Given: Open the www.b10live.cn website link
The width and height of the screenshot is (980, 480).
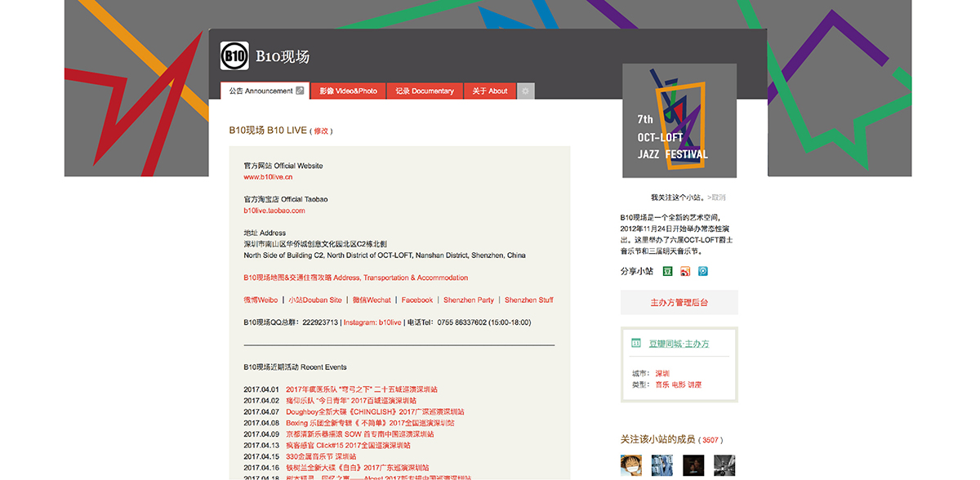Looking at the screenshot, I should pyautogui.click(x=268, y=176).
